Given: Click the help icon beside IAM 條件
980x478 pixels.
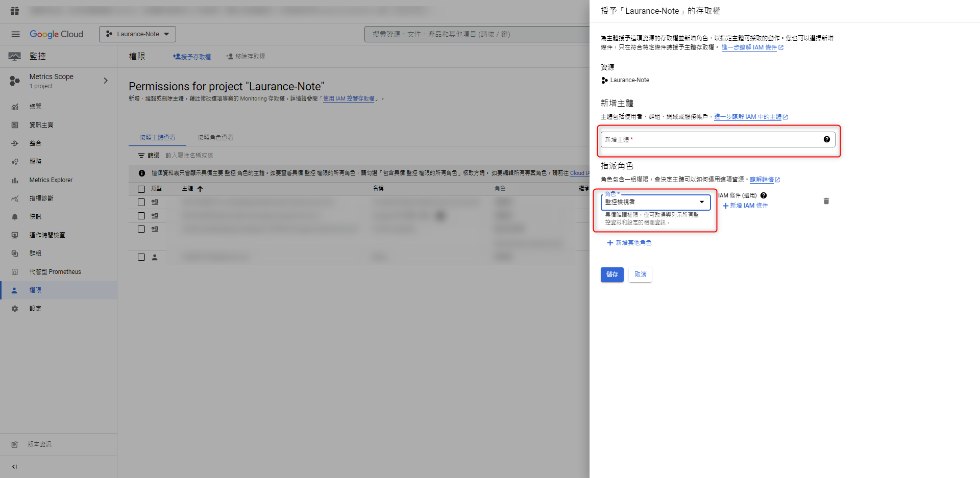Looking at the screenshot, I should (764, 195).
